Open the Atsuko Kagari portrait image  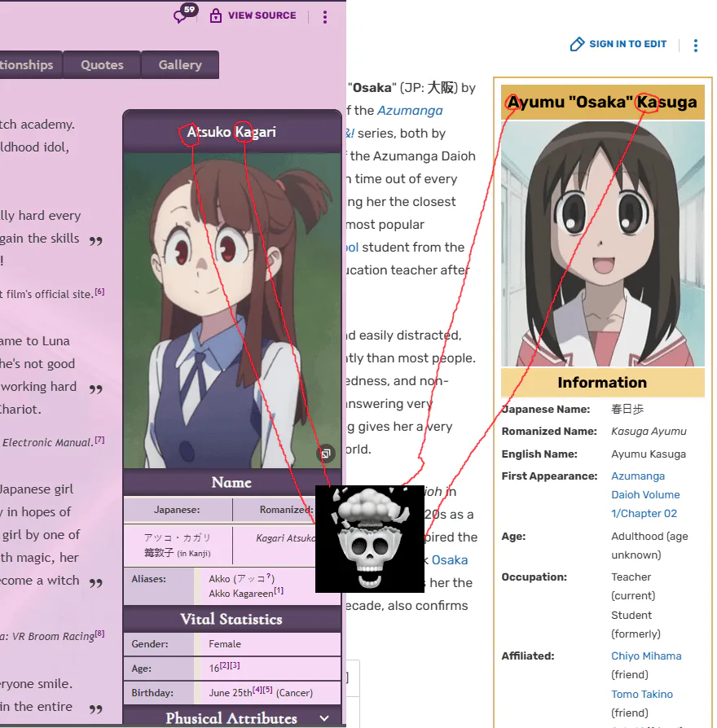pyautogui.click(x=232, y=310)
